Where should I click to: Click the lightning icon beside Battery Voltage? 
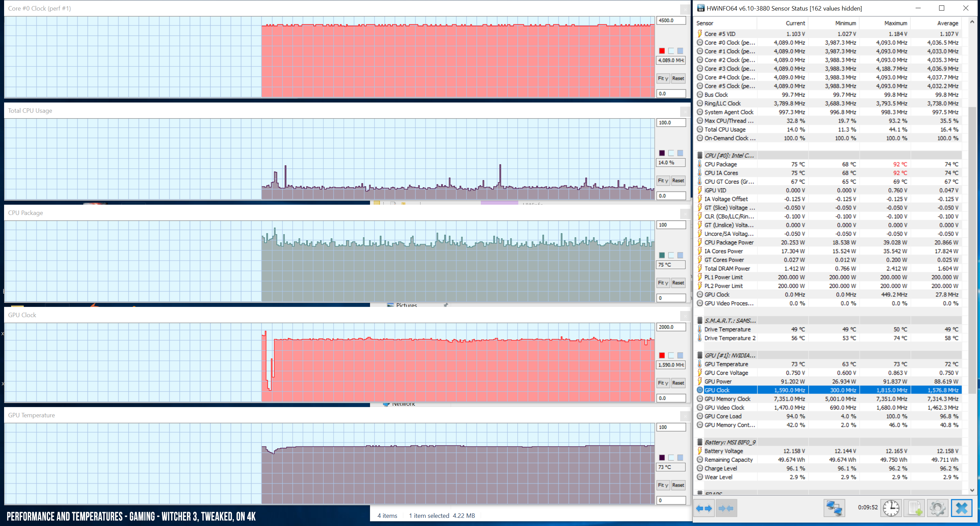700,451
